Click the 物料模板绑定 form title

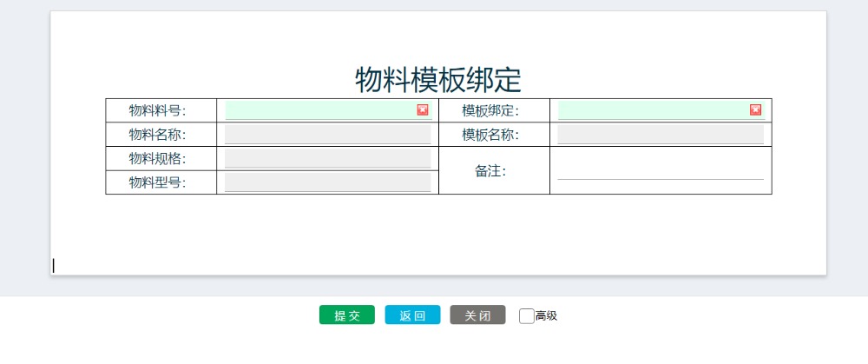click(438, 79)
